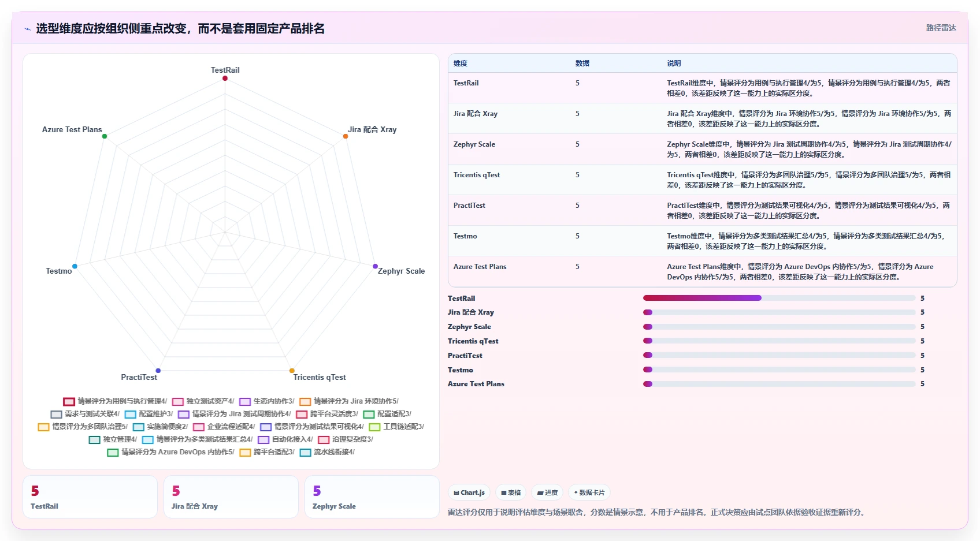Screen dimensions: 980x541
Task: Click the Tricentis qTest axis label on radar
Action: pos(320,377)
